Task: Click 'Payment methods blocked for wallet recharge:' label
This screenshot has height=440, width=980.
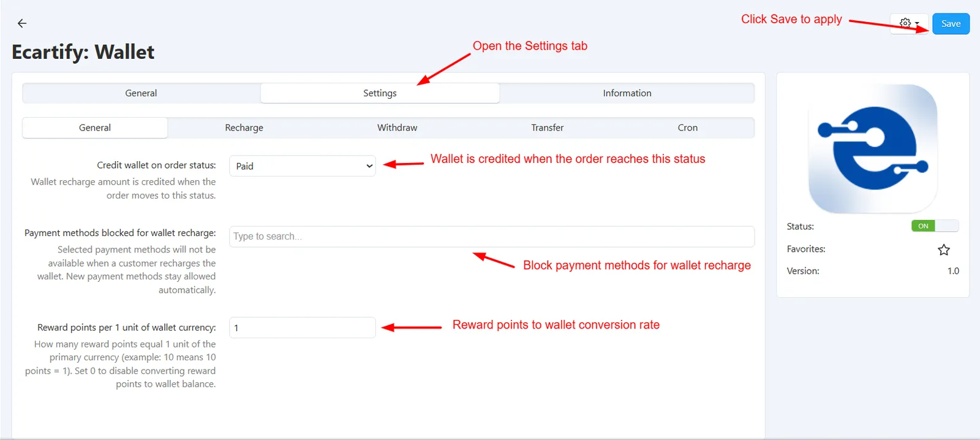Action: click(120, 233)
